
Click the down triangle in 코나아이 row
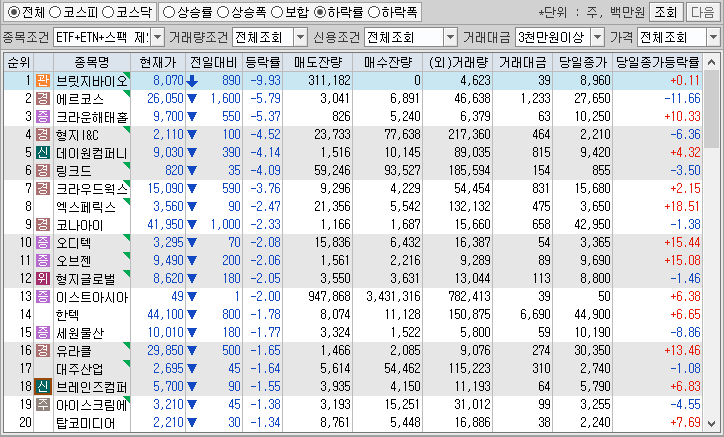192,225
